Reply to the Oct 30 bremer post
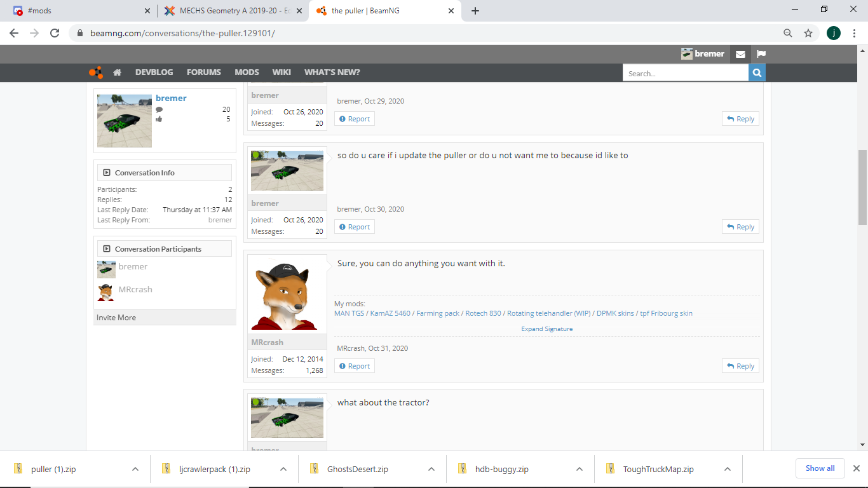 (x=740, y=227)
